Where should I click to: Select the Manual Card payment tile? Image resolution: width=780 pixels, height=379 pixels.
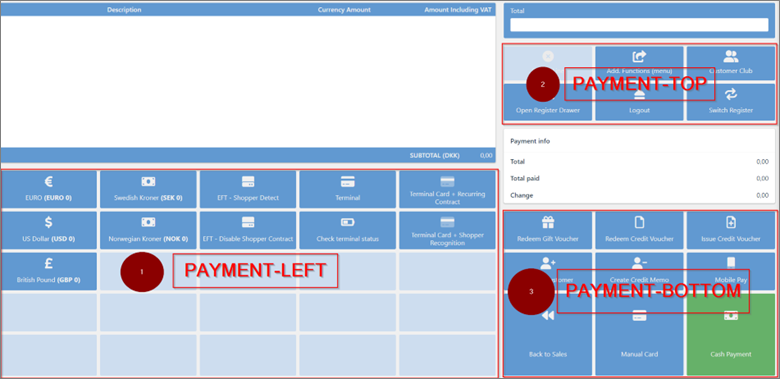[x=639, y=334]
